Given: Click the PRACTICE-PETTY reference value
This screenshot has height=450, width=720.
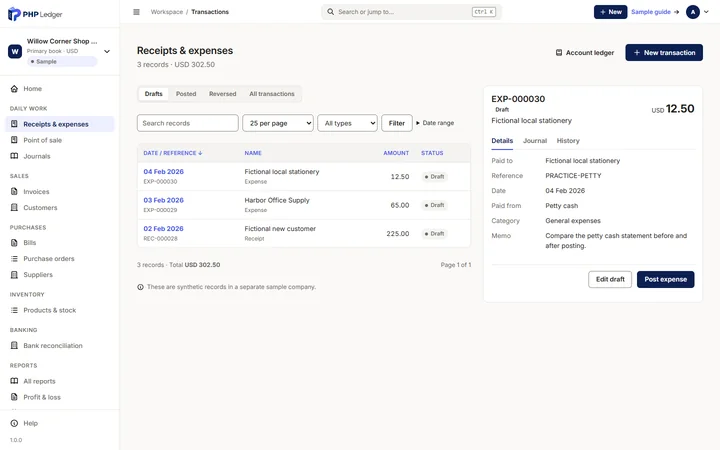Looking at the screenshot, I should point(573,176).
